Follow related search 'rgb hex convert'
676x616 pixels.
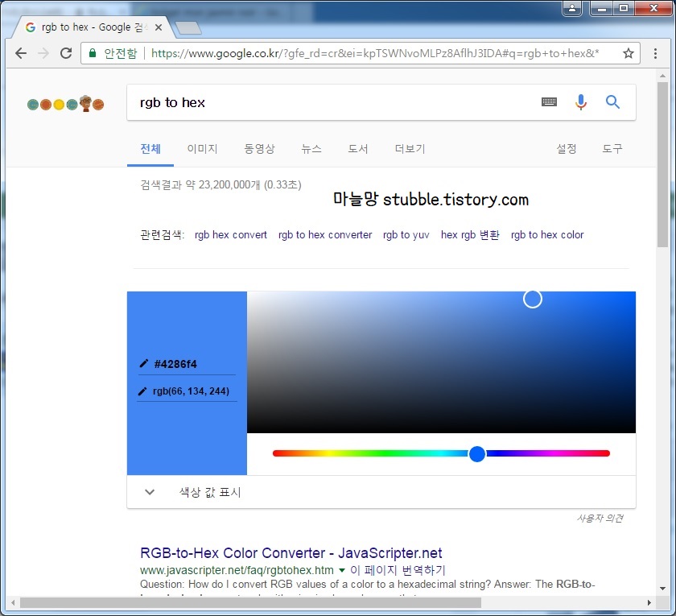tap(231, 235)
